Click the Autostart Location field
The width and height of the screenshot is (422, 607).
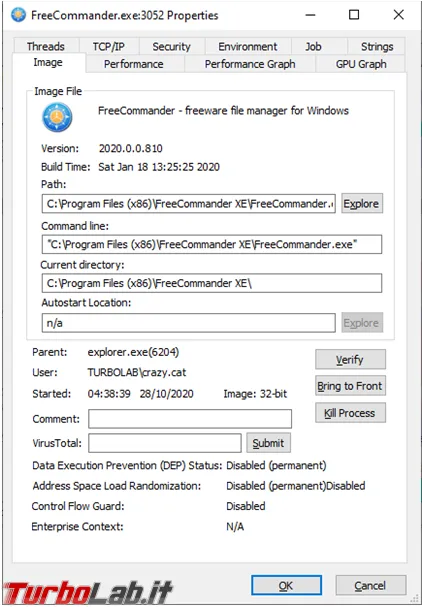coord(189,322)
